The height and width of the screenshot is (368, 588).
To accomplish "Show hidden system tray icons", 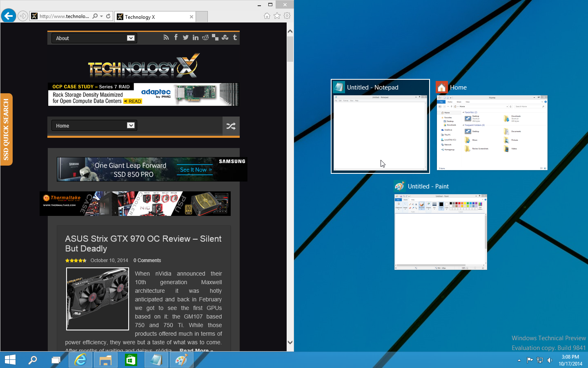I will tap(519, 360).
